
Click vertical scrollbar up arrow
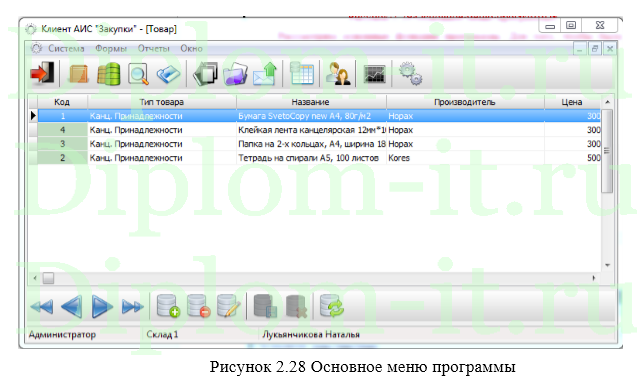pos(607,102)
